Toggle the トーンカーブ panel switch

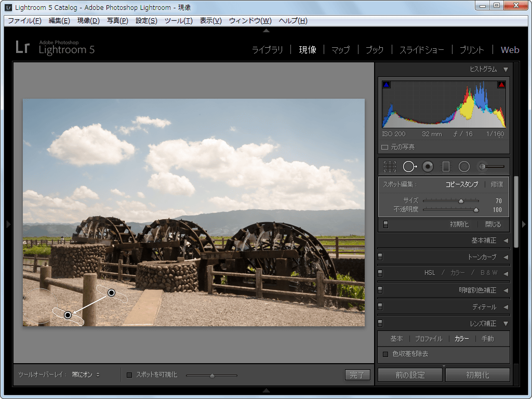[380, 257]
